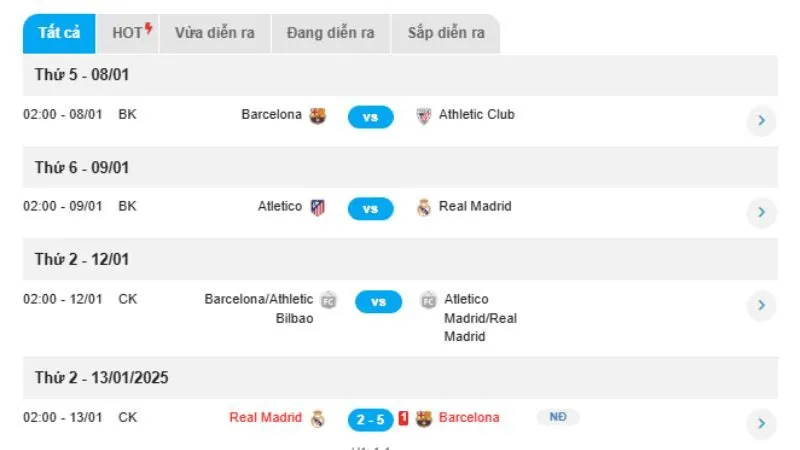
Task: Open the Sắp diễn ra tab
Action: click(x=446, y=33)
